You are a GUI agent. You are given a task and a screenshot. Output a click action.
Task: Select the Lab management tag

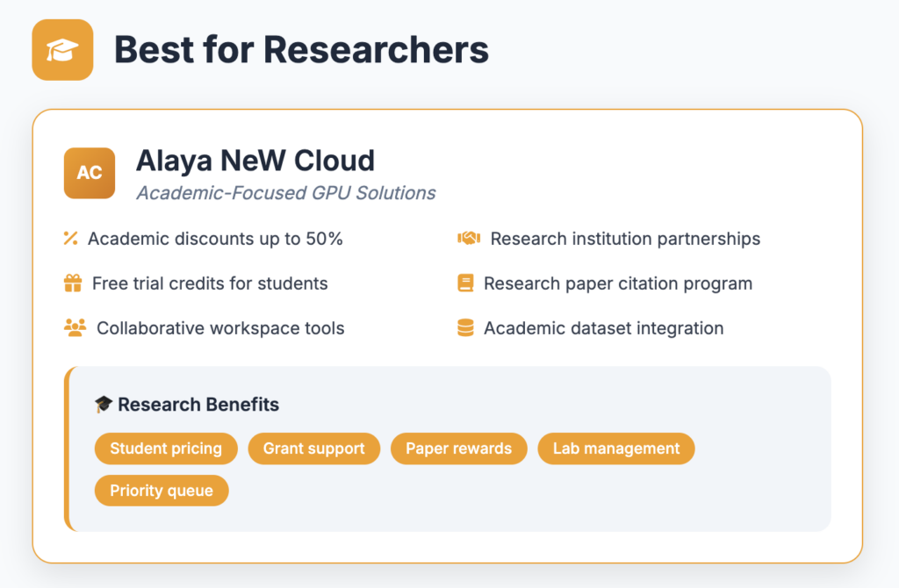(x=616, y=448)
